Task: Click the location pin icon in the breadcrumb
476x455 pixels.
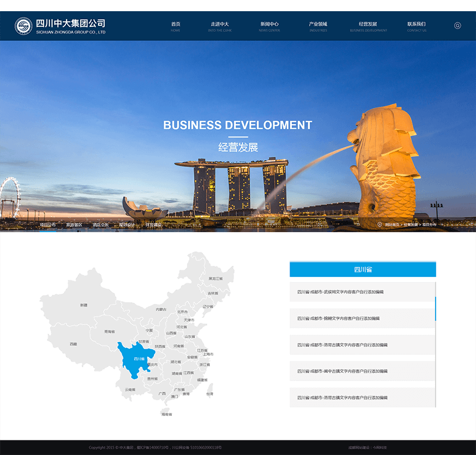Action: [x=380, y=224]
